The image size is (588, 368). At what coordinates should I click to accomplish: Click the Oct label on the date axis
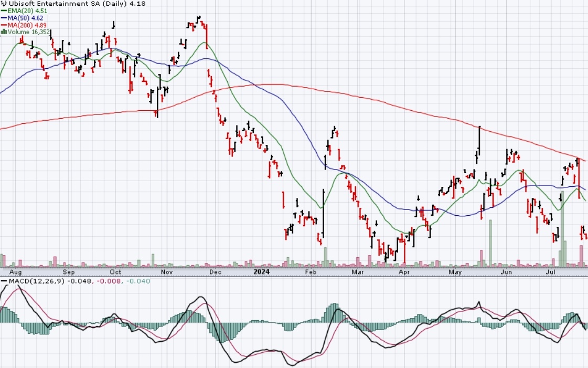pos(115,272)
